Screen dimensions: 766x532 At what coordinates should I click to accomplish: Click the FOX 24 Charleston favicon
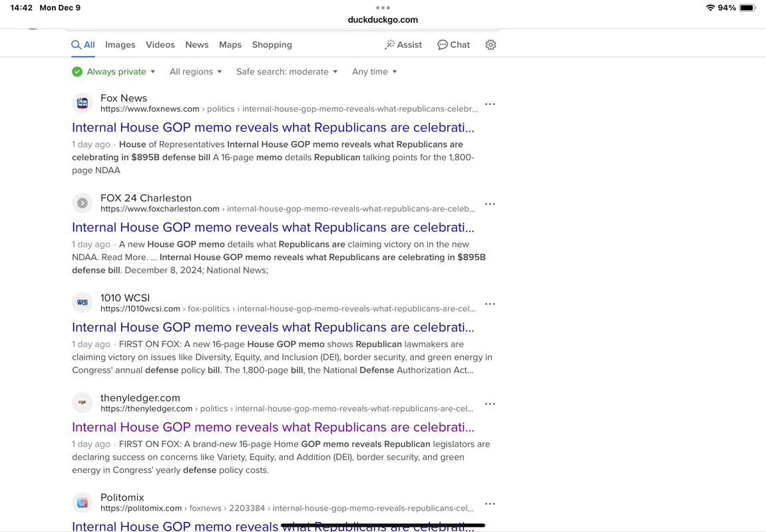83,203
